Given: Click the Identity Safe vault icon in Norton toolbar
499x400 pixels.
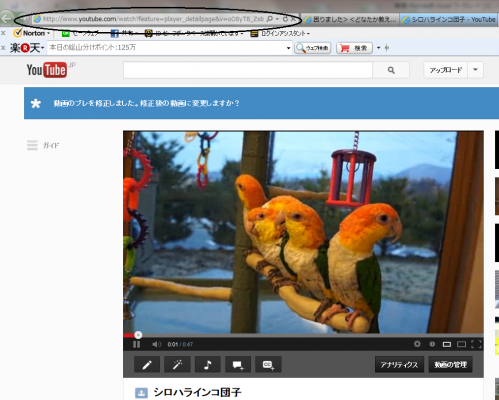Looking at the screenshot, I should click(x=148, y=33).
